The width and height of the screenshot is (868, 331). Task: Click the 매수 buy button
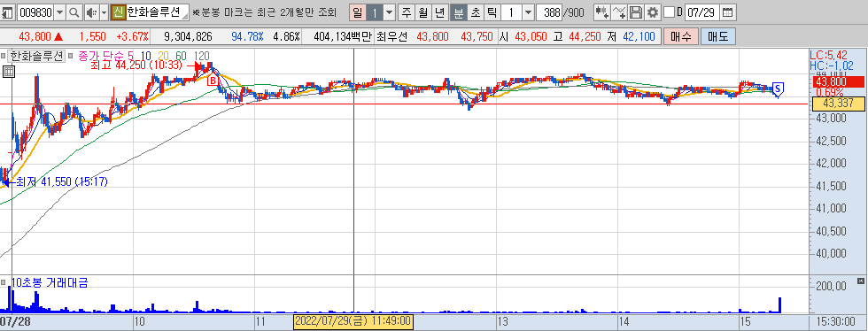point(680,37)
